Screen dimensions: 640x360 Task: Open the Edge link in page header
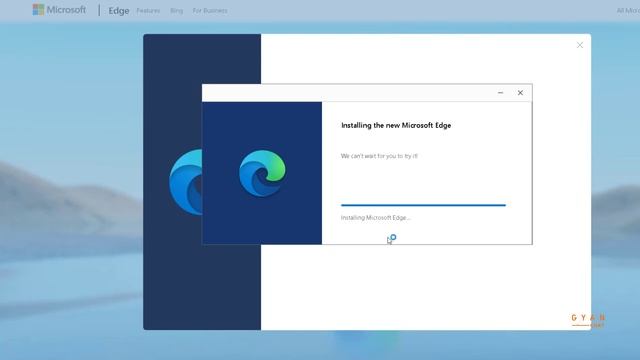click(119, 11)
